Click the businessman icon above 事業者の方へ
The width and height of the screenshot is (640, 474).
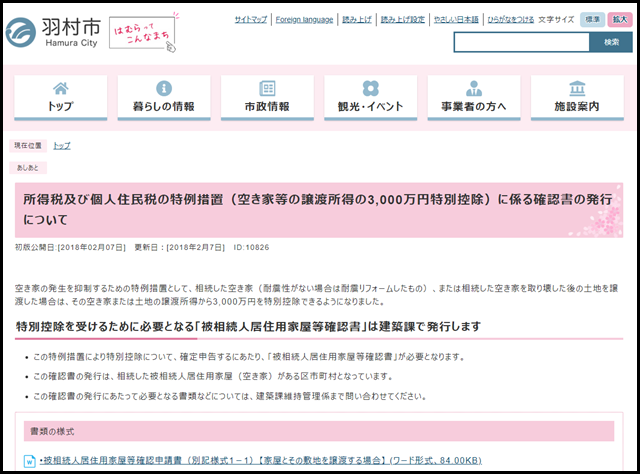[x=474, y=89]
